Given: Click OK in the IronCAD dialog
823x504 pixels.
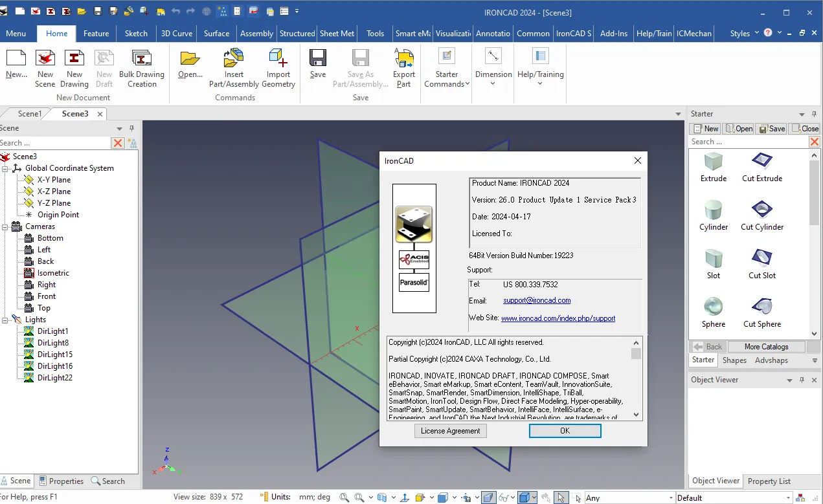Looking at the screenshot, I should tap(565, 431).
